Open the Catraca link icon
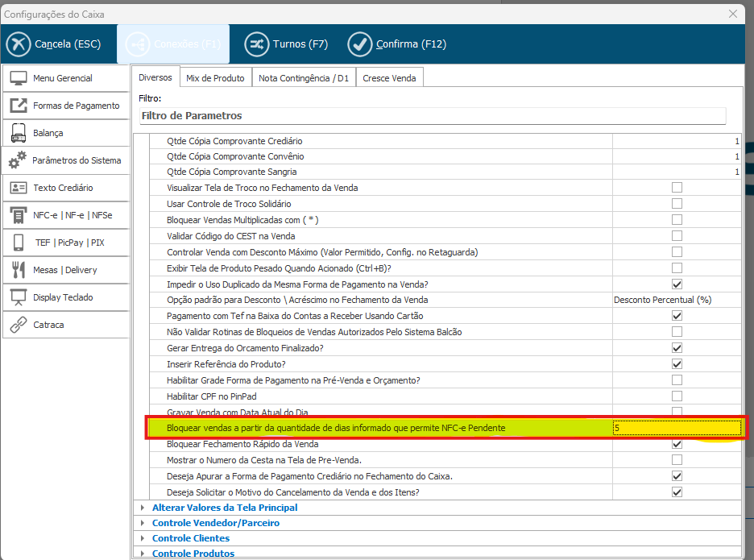 [19, 325]
